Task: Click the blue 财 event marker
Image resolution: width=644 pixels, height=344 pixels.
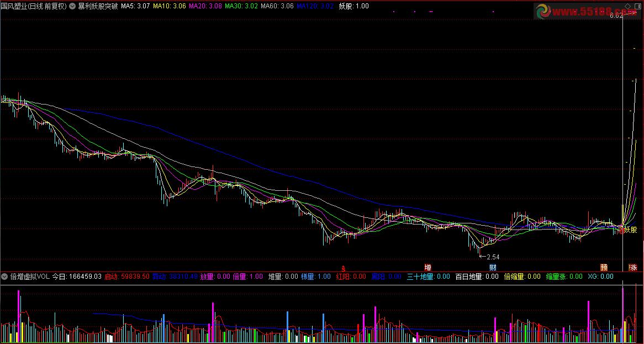Action: point(493,267)
